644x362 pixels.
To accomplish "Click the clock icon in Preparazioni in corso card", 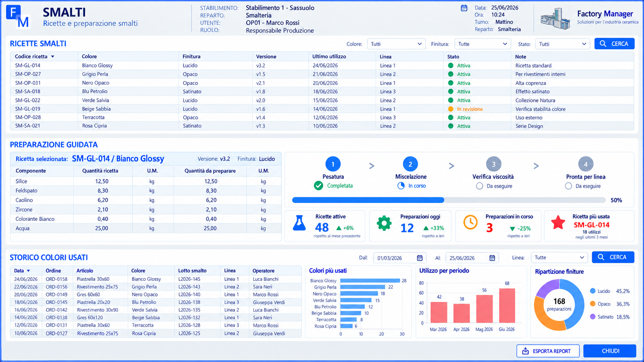I will (470, 222).
